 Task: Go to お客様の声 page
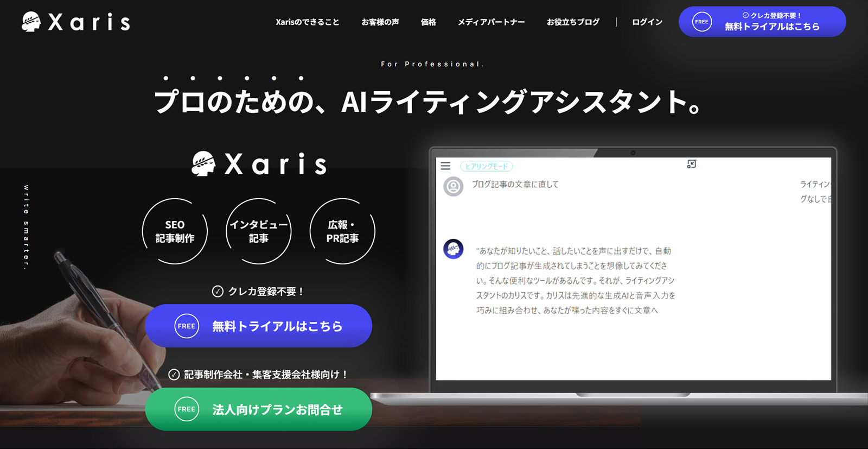coord(380,22)
